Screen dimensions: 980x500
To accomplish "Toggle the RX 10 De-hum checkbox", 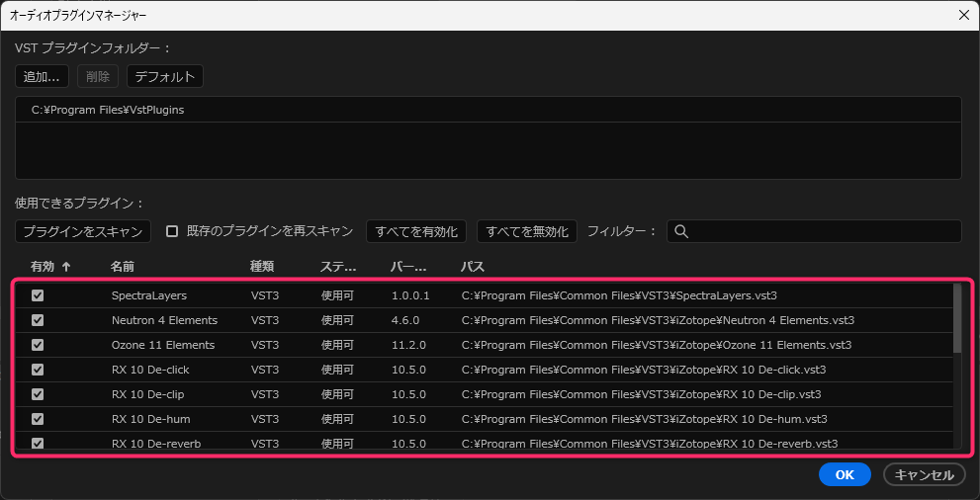I will pyautogui.click(x=38, y=419).
